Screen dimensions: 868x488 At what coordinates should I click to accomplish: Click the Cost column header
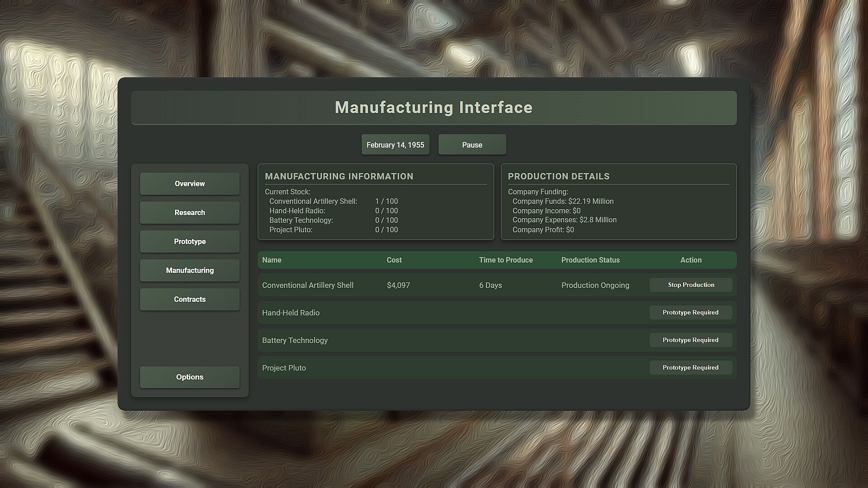pos(394,260)
